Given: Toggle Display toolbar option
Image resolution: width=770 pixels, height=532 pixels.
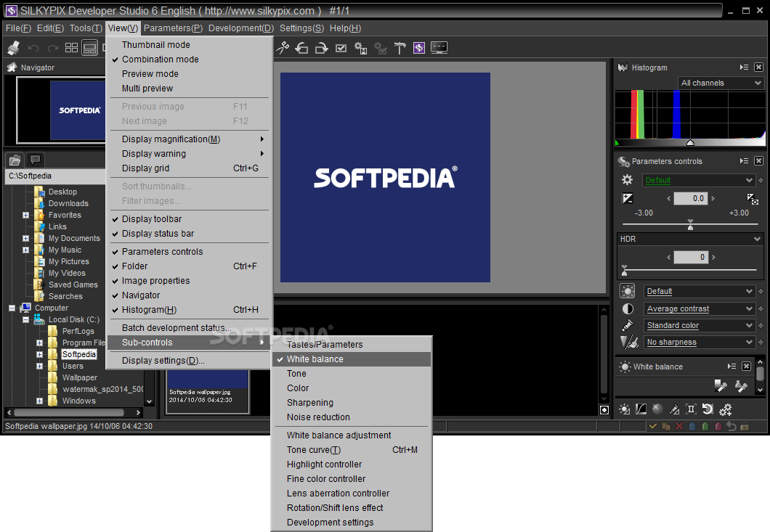Looking at the screenshot, I should [x=189, y=219].
